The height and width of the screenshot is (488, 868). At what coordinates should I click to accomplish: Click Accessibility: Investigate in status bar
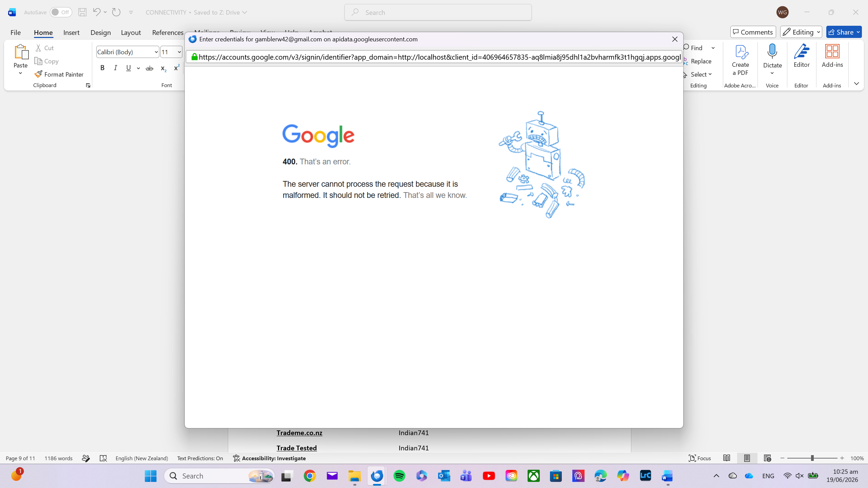click(270, 458)
